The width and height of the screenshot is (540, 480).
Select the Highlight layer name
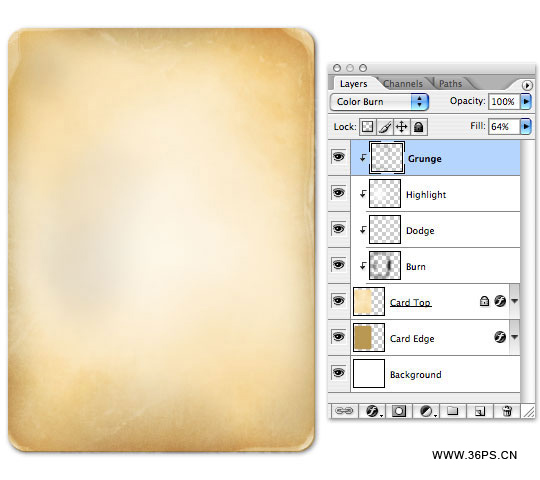pos(426,195)
